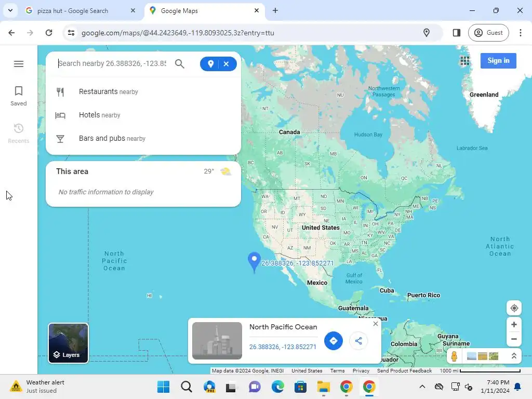
Task: Expand the tab search dropdown arrow
Action: pyautogui.click(x=10, y=10)
